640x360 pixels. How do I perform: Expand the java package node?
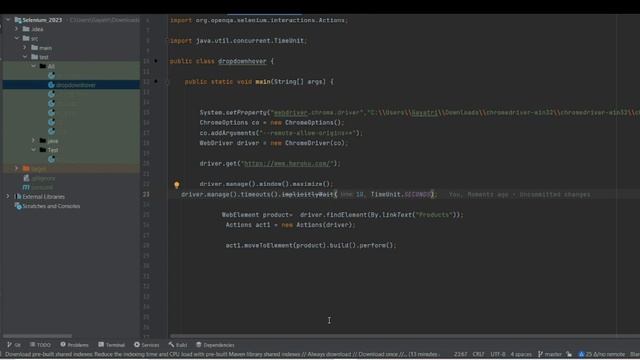[33, 141]
